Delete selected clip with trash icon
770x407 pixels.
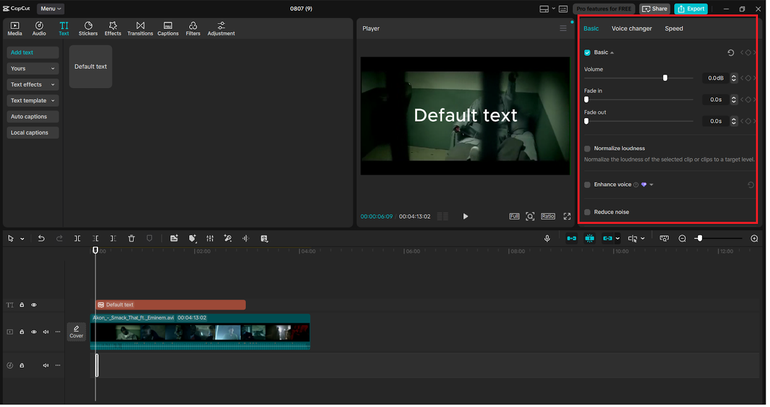(x=131, y=238)
